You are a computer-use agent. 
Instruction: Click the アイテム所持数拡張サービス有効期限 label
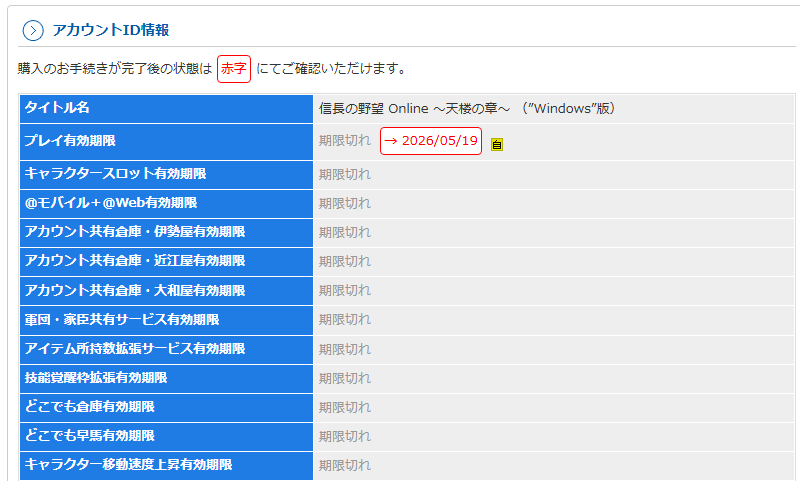(135, 349)
